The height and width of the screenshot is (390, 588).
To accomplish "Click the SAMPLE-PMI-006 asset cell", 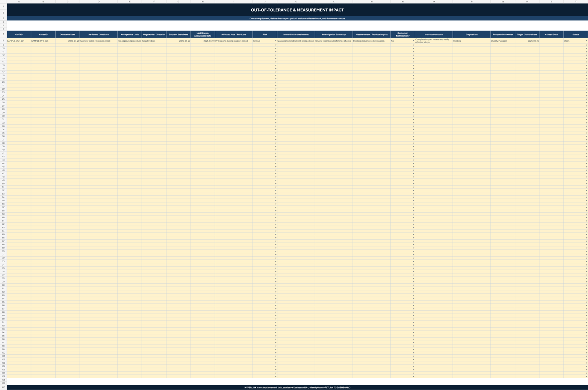I will pos(43,41).
